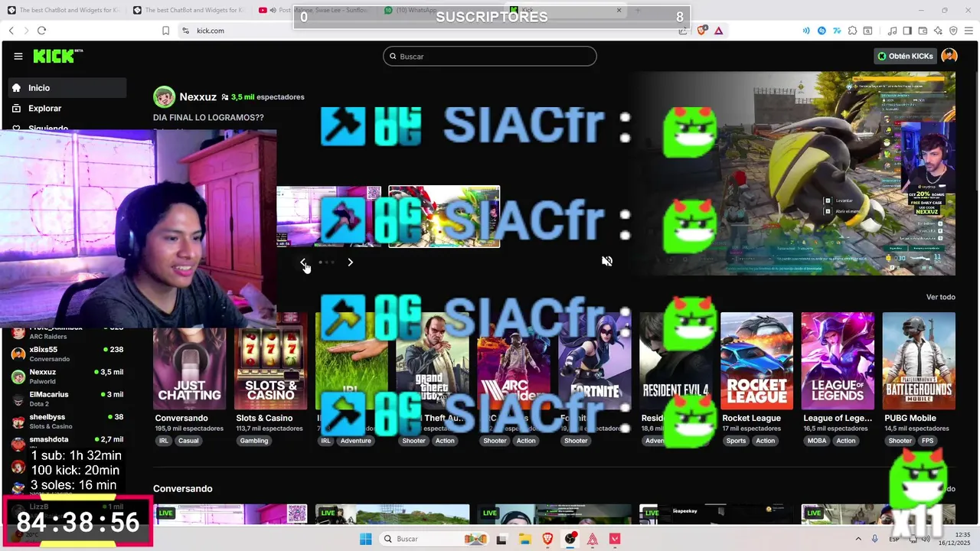Screen dimensions: 980x551
Task: Open xBixs55 channel in sidebar
Action: [x=67, y=354]
